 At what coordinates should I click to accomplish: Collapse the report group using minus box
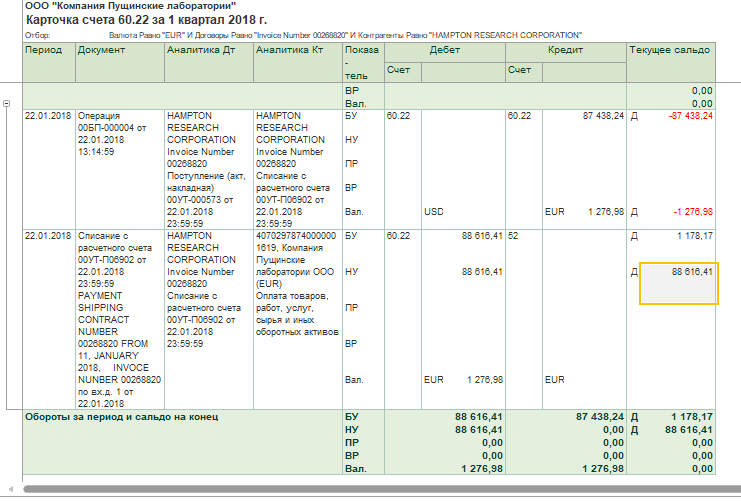pos(7,103)
